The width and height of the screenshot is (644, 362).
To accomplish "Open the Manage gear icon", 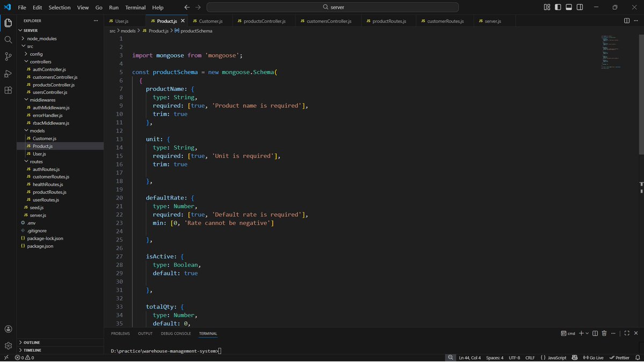I will pyautogui.click(x=8, y=345).
